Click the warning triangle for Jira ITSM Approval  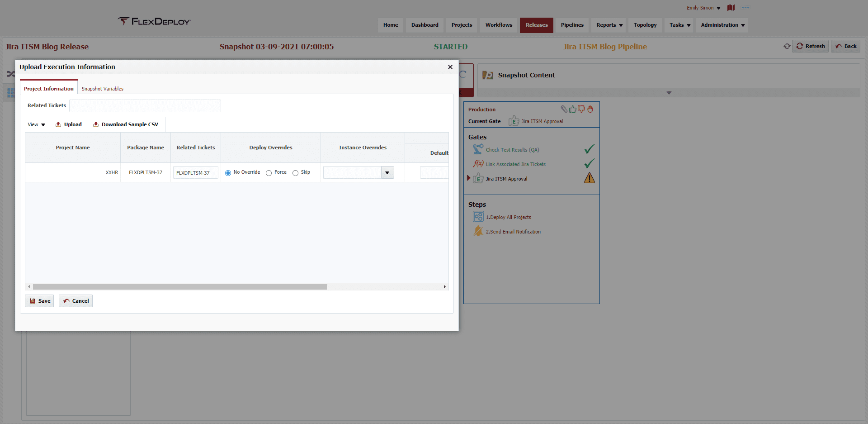coord(590,178)
